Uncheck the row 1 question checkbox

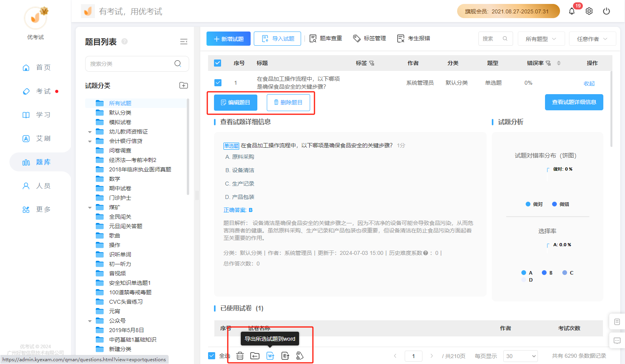(218, 83)
